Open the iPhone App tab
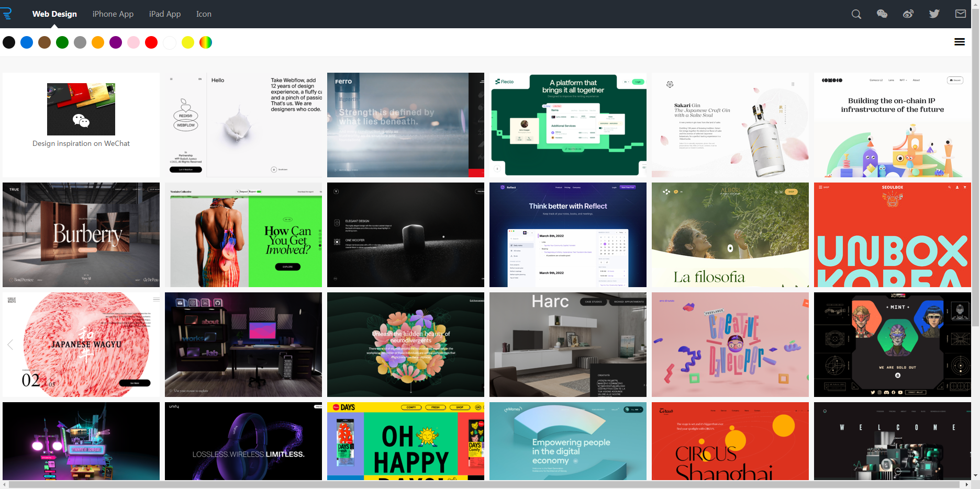This screenshot has width=980, height=489. pyautogui.click(x=113, y=14)
